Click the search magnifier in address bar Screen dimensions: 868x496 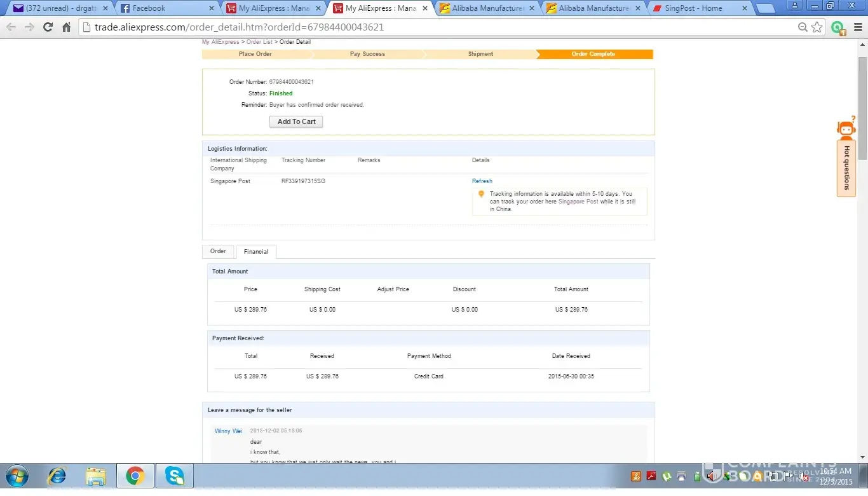[x=803, y=27]
